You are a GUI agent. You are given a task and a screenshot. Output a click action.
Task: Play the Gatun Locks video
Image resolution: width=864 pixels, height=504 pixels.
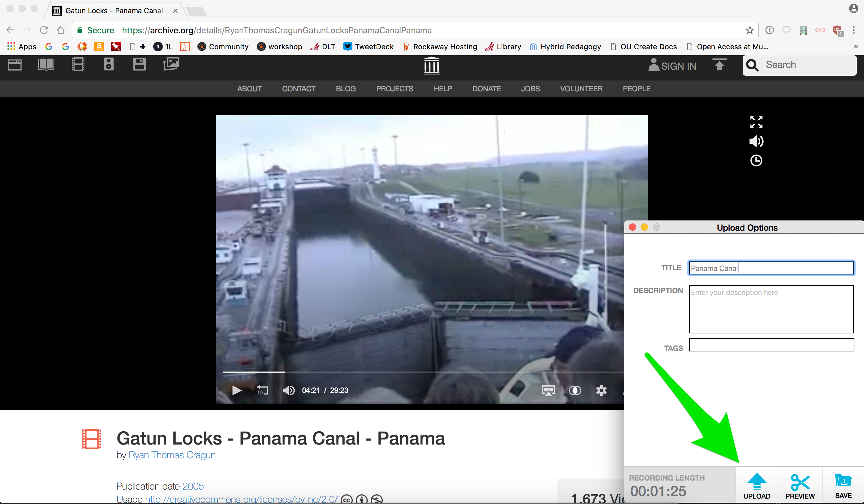pos(237,390)
